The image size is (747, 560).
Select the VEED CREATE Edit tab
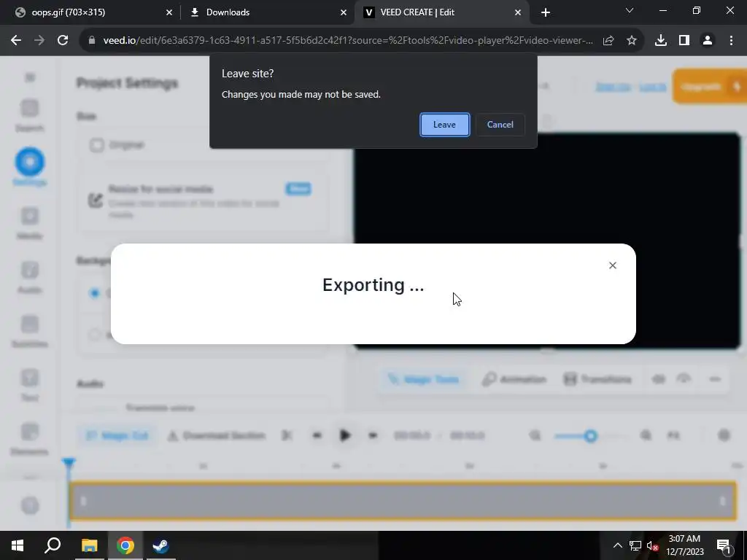[441, 12]
